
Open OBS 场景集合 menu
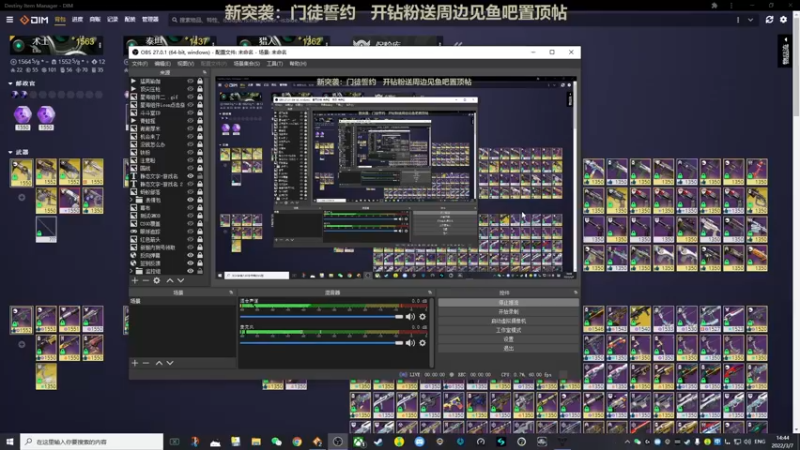tap(246, 64)
